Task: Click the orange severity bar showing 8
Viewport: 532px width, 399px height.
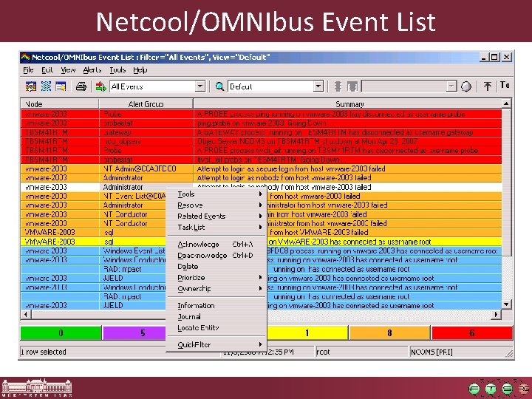Action: 389,332
